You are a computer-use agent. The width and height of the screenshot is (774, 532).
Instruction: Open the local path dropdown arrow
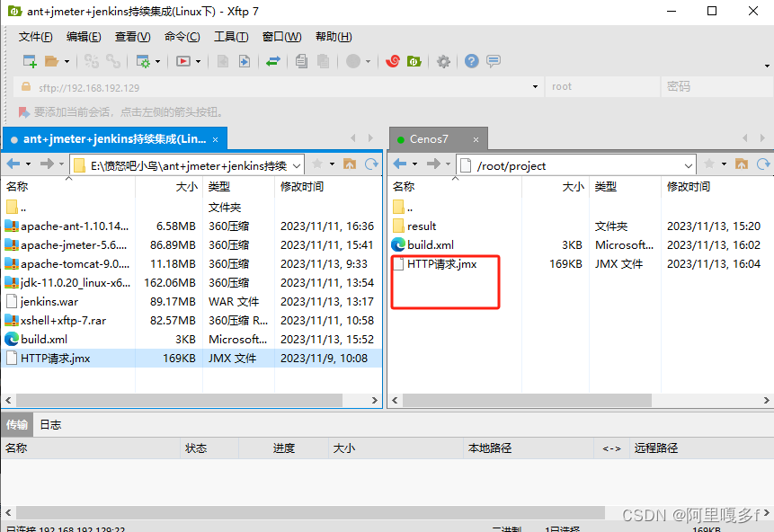coord(297,165)
